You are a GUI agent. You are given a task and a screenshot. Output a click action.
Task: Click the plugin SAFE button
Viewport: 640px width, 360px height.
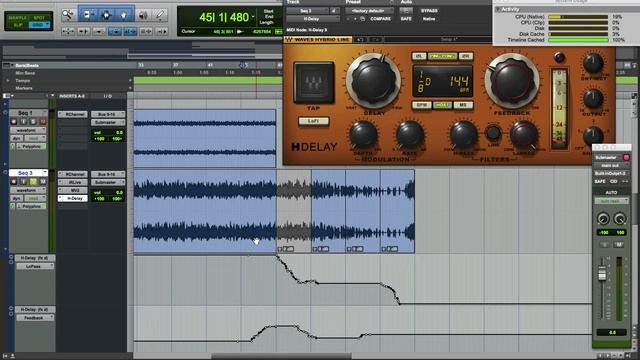pyautogui.click(x=406, y=19)
